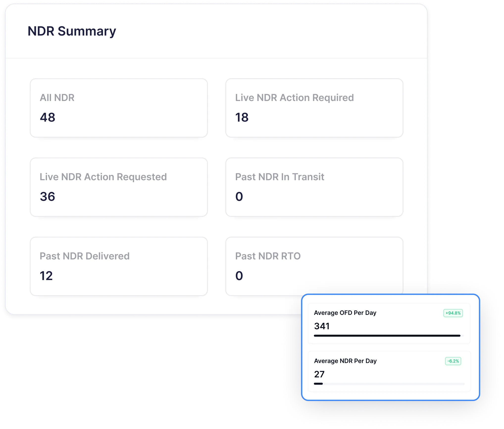Open the Live NDR Action Requested card
The image size is (504, 429).
pyautogui.click(x=119, y=187)
